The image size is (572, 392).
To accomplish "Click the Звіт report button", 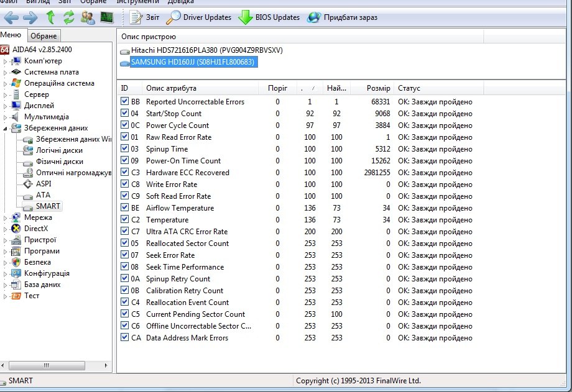I will coord(145,17).
